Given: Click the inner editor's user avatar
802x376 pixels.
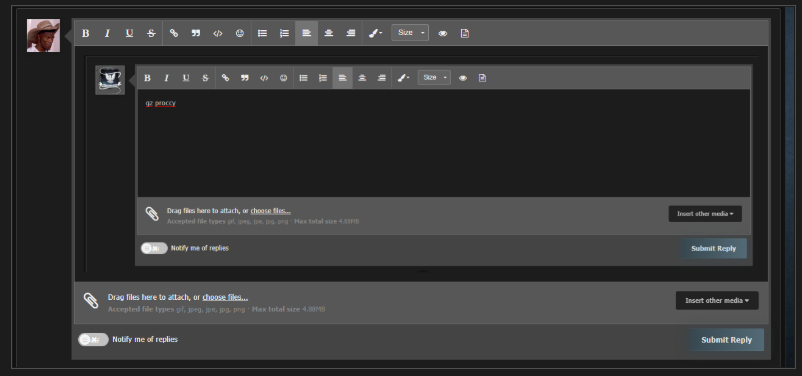Looking at the screenshot, I should tap(110, 80).
